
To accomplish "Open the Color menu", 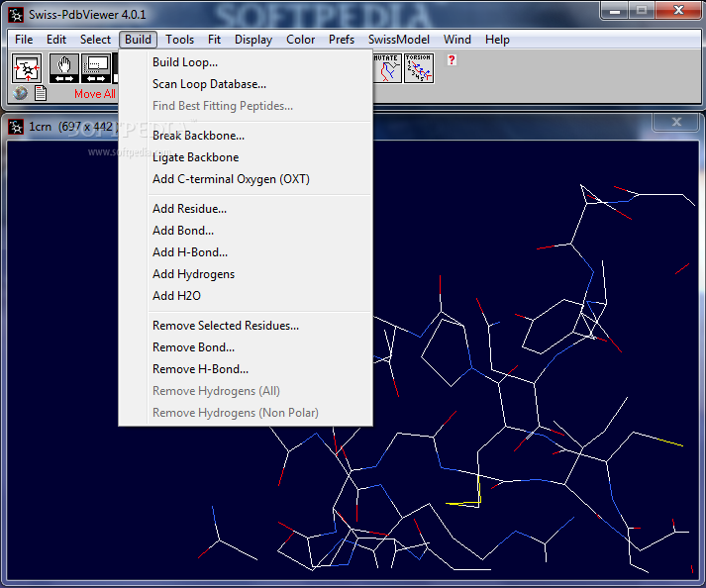I will click(300, 40).
